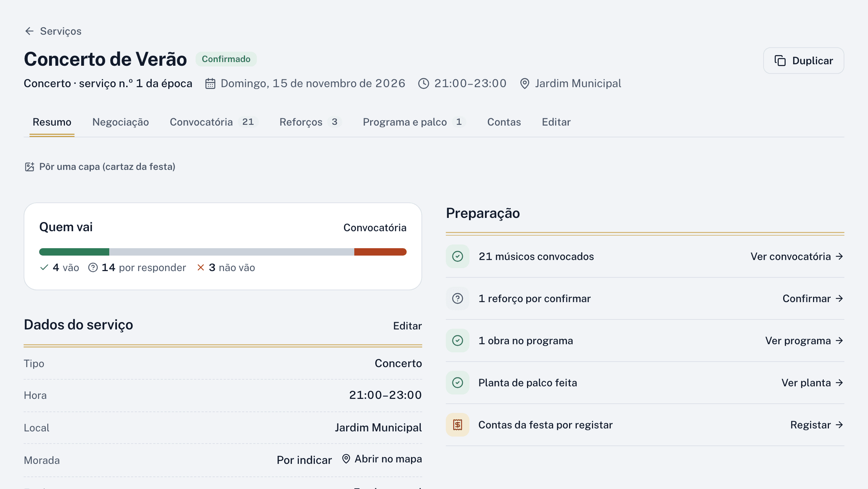Click the Duplicar button

803,61
